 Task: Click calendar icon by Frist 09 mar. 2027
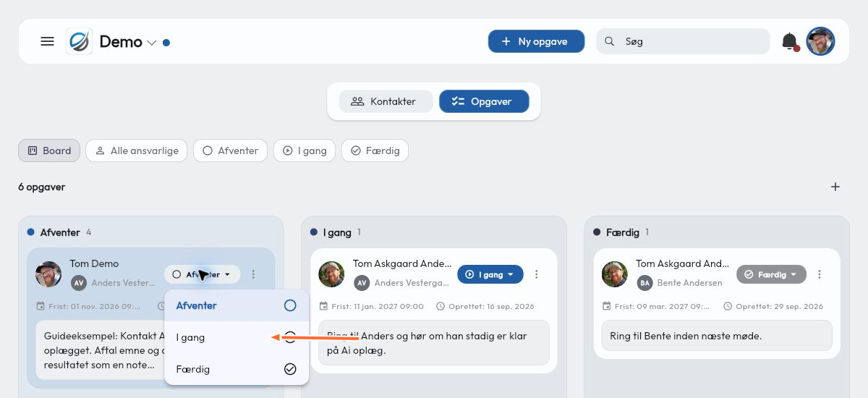click(x=606, y=306)
